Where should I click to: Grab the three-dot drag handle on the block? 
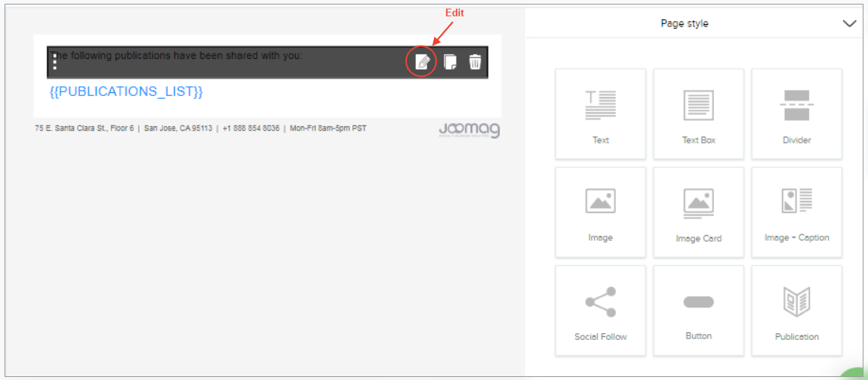(x=55, y=62)
